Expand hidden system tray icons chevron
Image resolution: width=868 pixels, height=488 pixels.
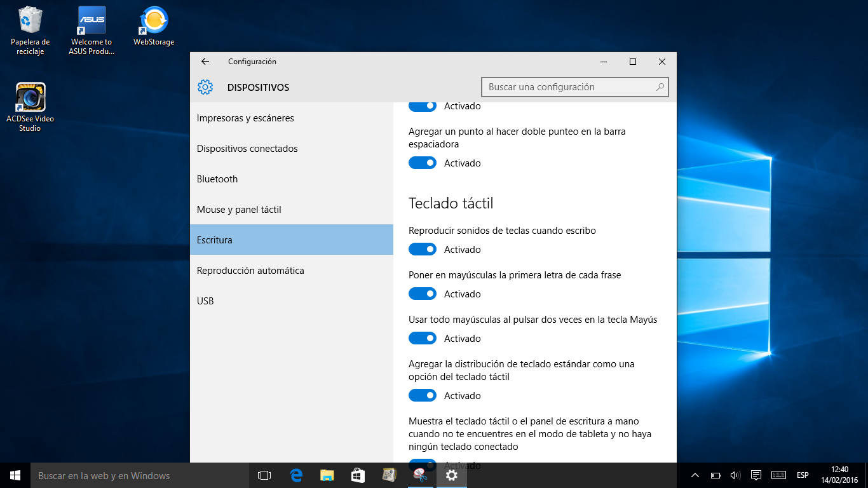(x=695, y=475)
